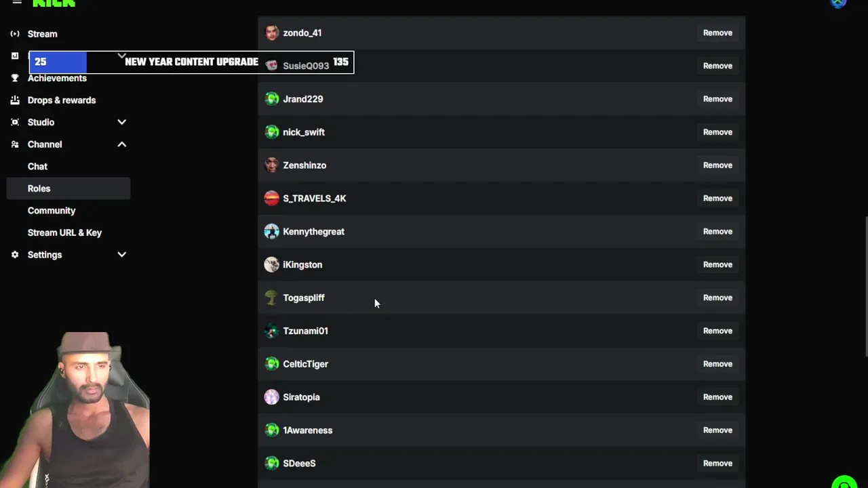This screenshot has height=488, width=868.
Task: Open the Community page
Action: point(52,211)
